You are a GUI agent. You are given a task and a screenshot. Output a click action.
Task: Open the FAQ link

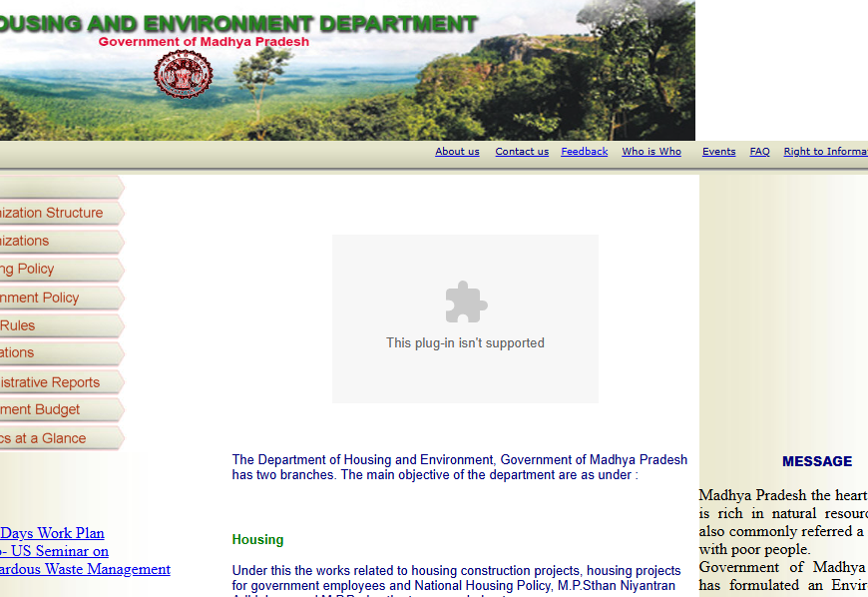759,152
